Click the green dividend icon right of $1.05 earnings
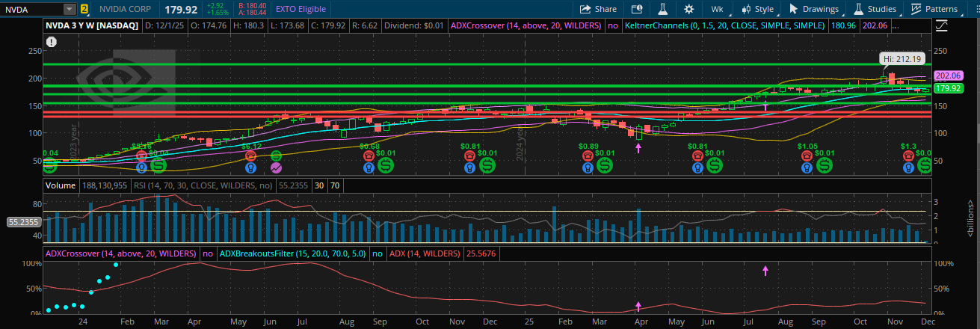 825,165
